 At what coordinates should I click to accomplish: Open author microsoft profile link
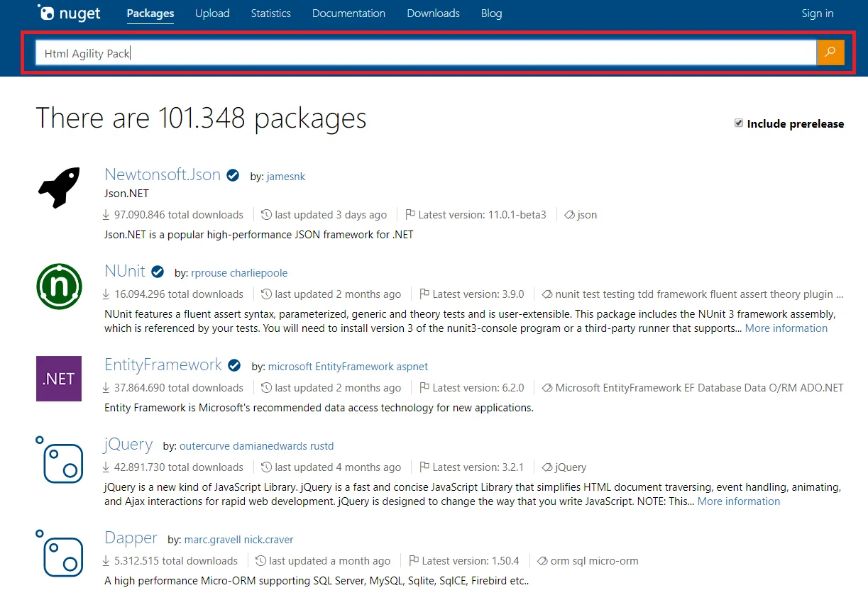coord(290,366)
